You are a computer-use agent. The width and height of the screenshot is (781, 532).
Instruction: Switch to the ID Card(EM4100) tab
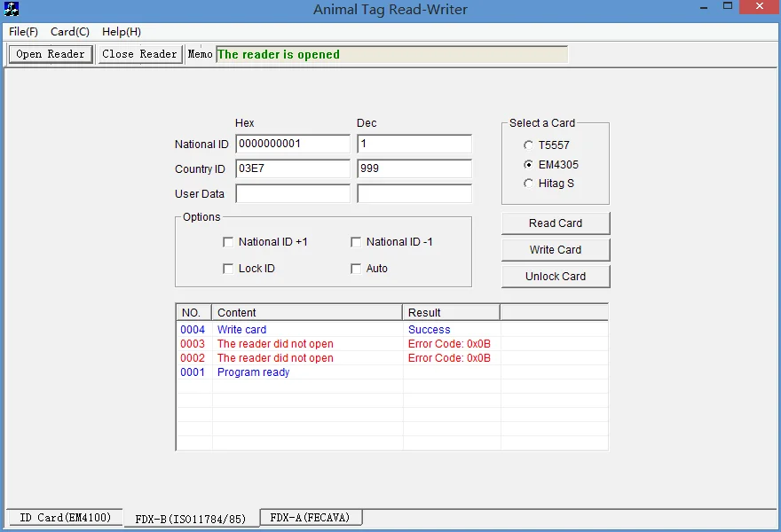click(x=64, y=517)
